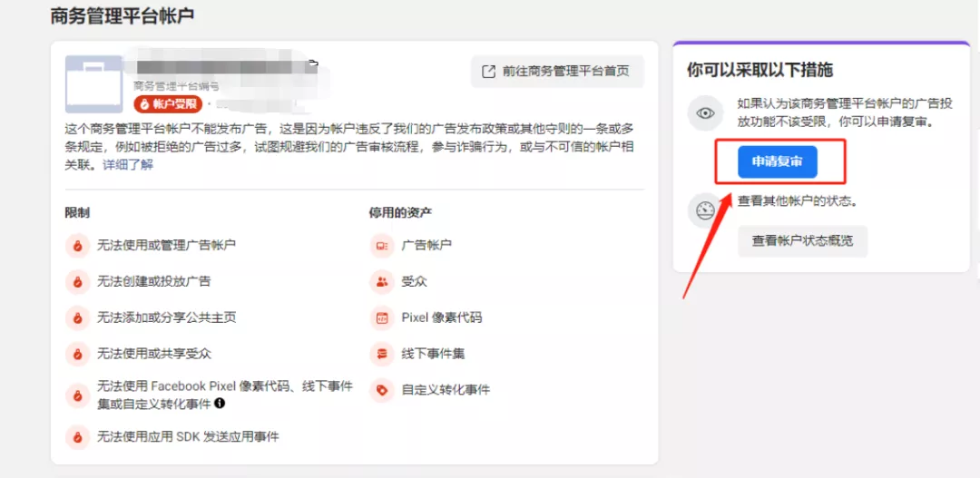The height and width of the screenshot is (478, 980).
Task: Click the 商务管理平台帐户 page title
Action: 122,15
